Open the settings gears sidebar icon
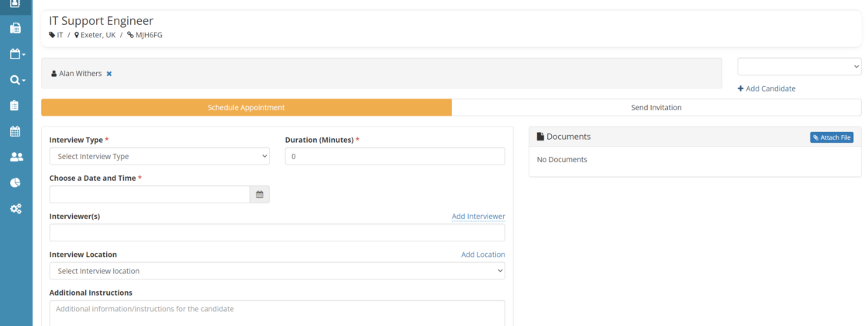868x326 pixels. click(15, 208)
